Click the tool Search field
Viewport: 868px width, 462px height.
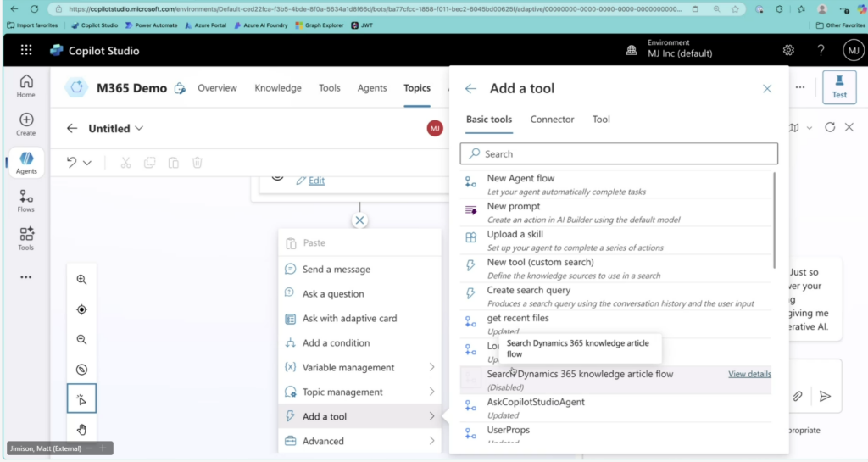pyautogui.click(x=619, y=153)
